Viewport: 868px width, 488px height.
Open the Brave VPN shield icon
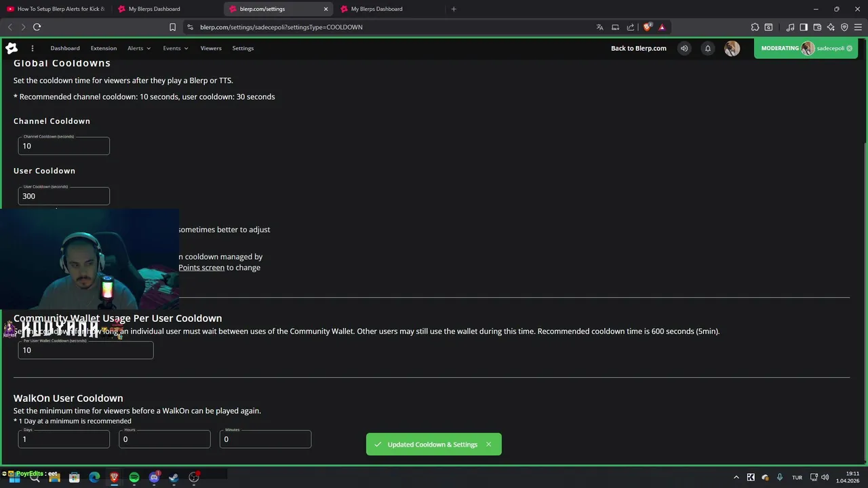(844, 27)
